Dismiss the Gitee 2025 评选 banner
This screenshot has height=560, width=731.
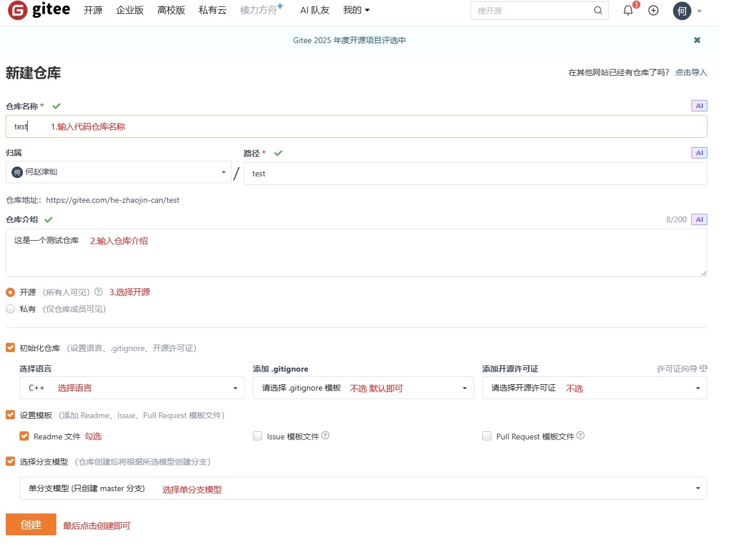pyautogui.click(x=697, y=40)
